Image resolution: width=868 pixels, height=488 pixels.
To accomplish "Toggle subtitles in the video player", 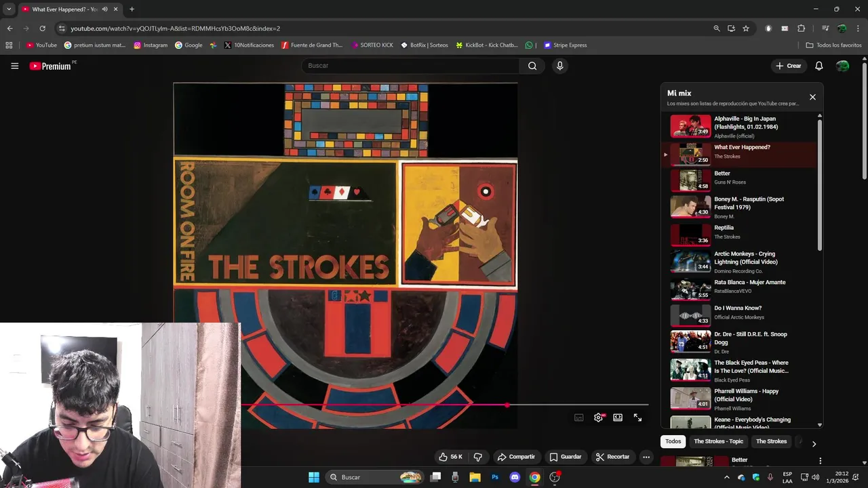I will pyautogui.click(x=578, y=418).
